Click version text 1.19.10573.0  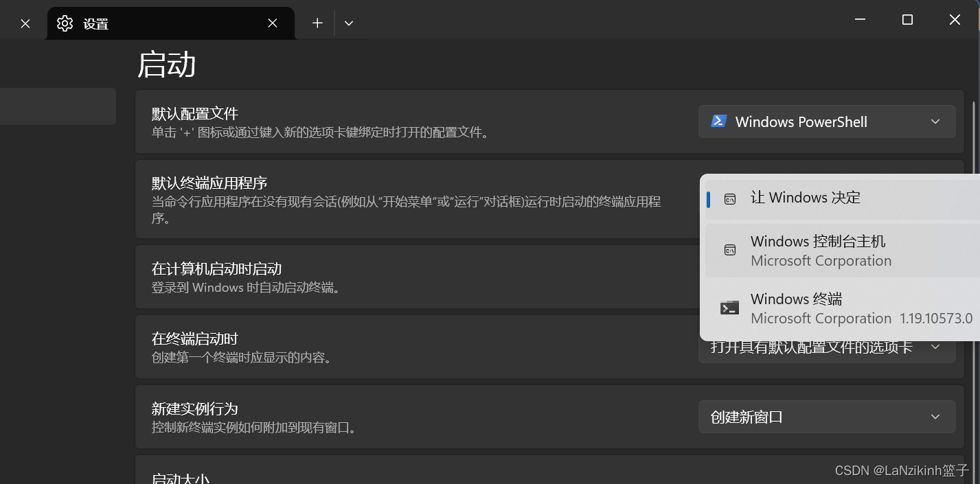[936, 319]
